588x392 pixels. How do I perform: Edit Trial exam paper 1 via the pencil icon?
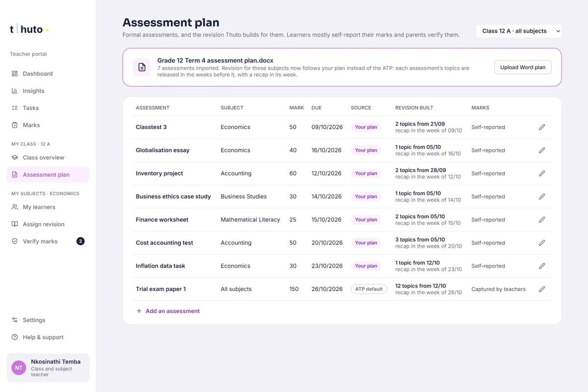[x=542, y=289]
